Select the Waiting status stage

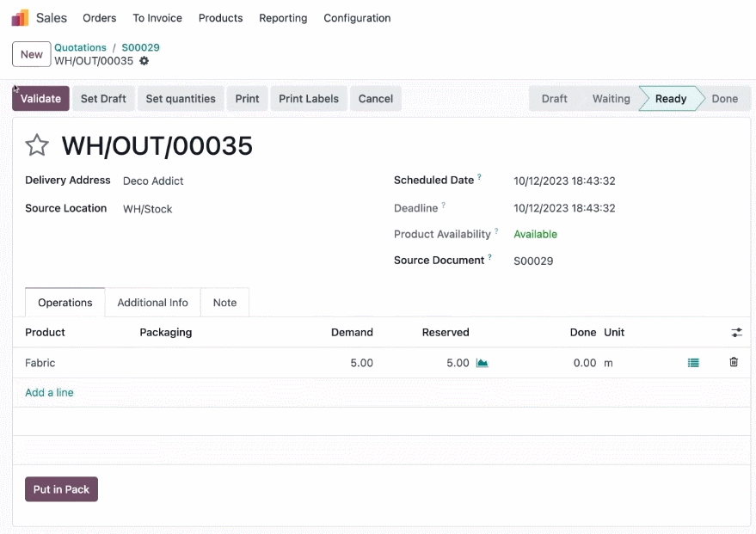611,98
